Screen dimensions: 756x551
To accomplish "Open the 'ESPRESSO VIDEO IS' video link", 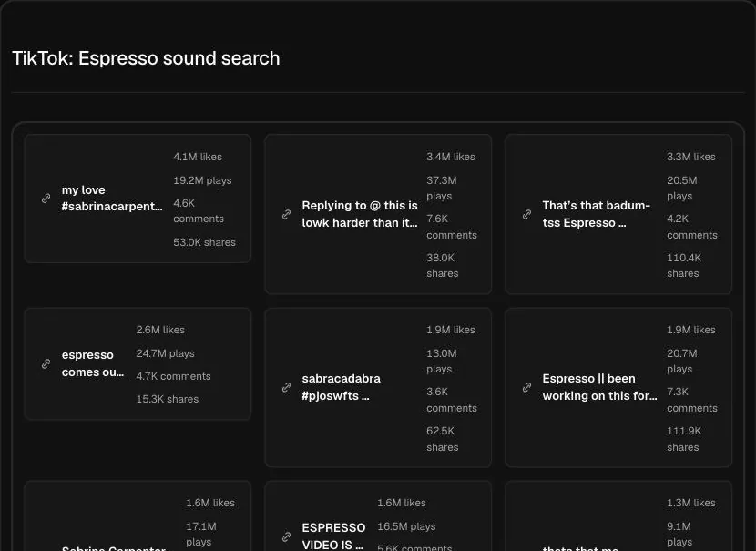I will [x=333, y=536].
